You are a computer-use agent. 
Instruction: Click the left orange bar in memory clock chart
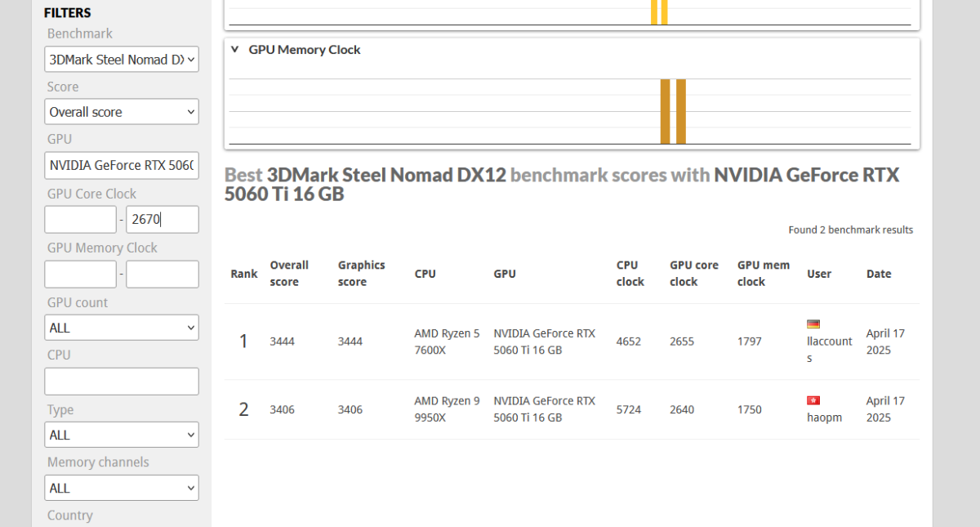pos(665,111)
